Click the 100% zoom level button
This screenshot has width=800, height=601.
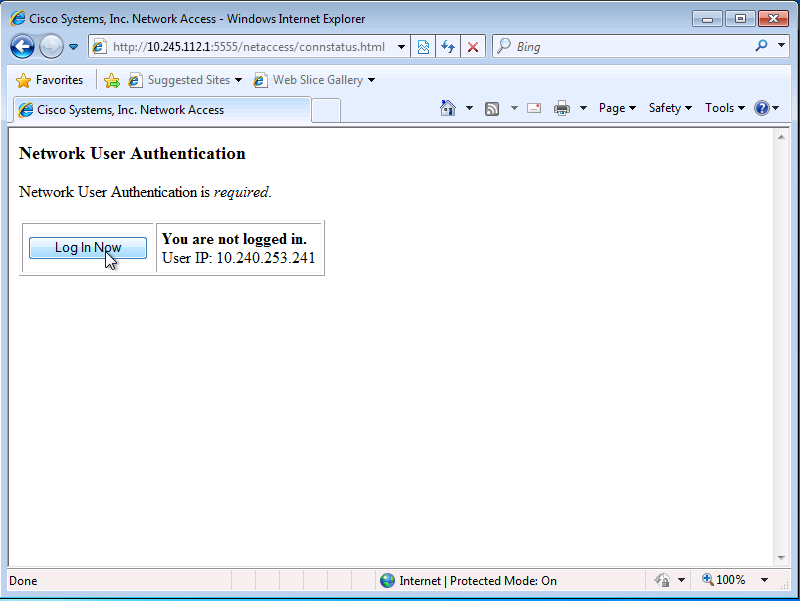point(724,580)
